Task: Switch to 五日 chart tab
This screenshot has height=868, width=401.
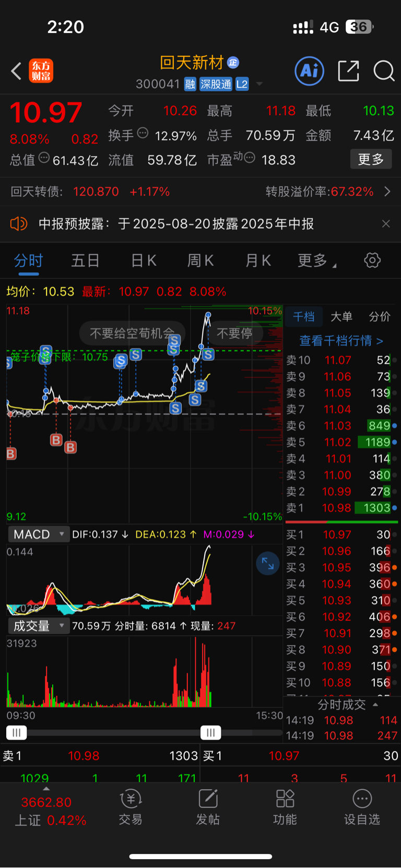Action: pyautogui.click(x=85, y=260)
